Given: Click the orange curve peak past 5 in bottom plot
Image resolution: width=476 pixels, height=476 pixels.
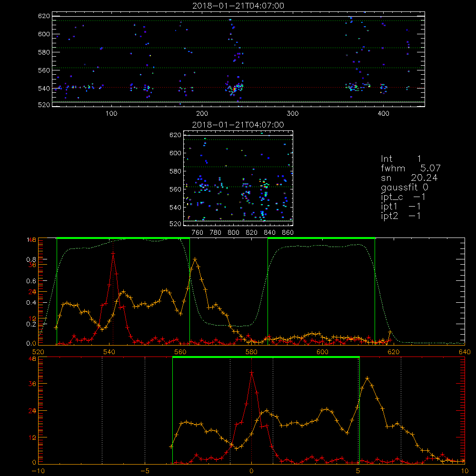Looking at the screenshot, I should pos(367,378).
